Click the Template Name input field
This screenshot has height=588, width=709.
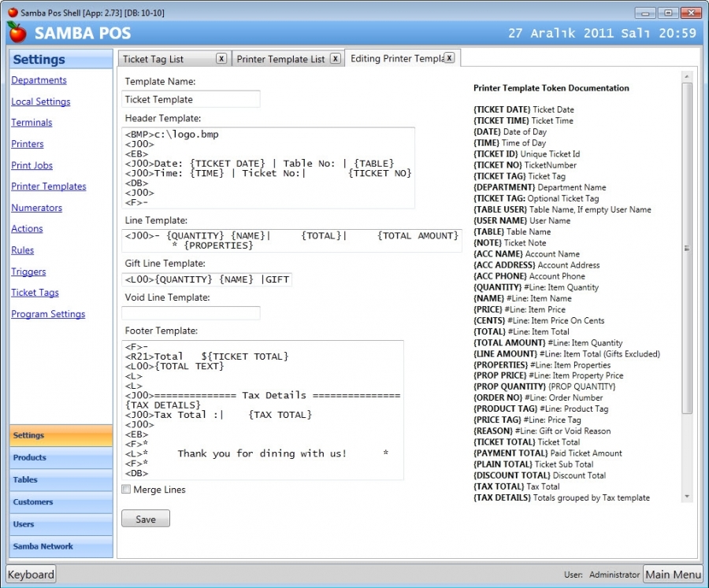pyautogui.click(x=191, y=99)
